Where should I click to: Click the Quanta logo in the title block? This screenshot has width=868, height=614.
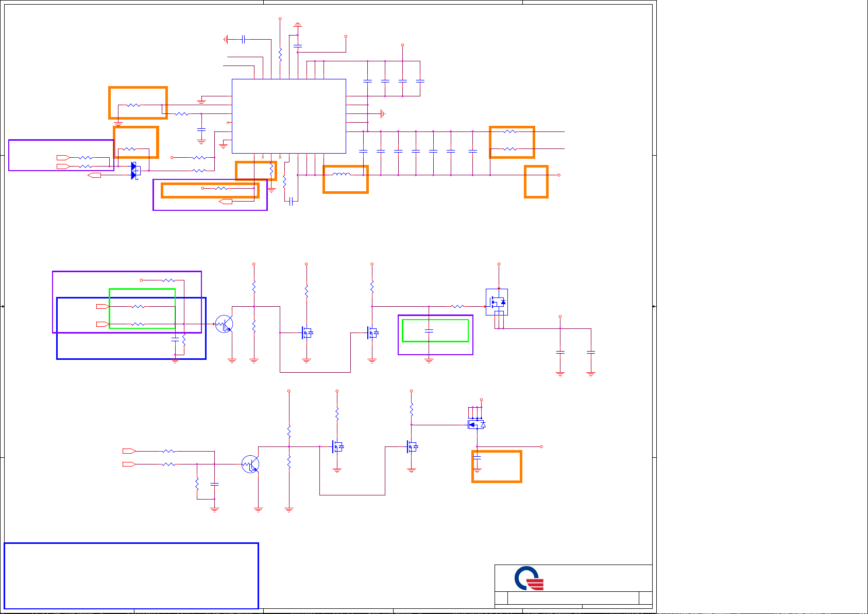529,578
